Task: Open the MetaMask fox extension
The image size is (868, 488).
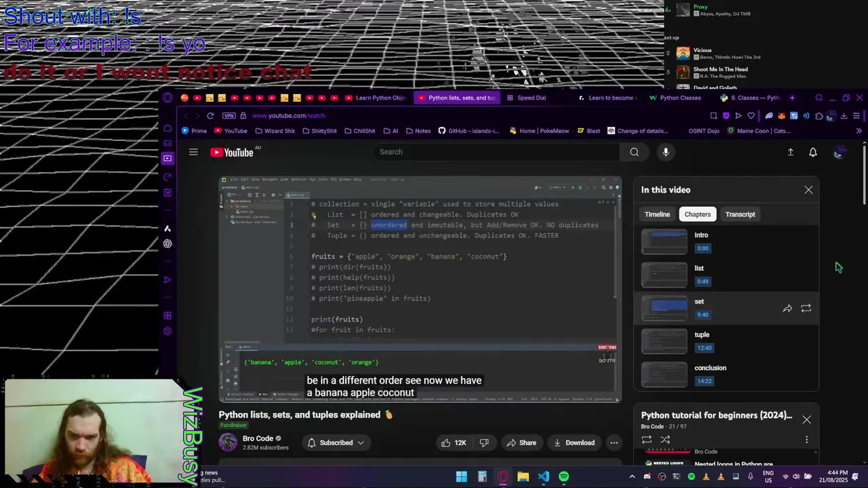Action: click(781, 116)
